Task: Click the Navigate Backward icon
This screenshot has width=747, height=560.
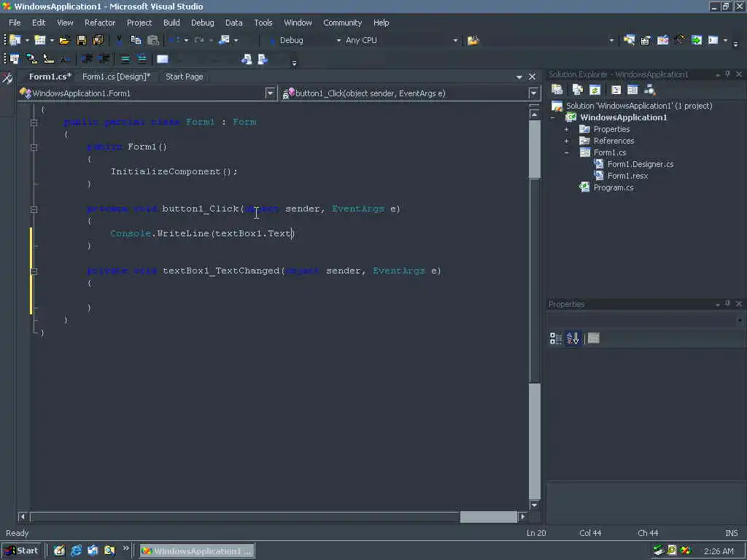Action: click(224, 41)
